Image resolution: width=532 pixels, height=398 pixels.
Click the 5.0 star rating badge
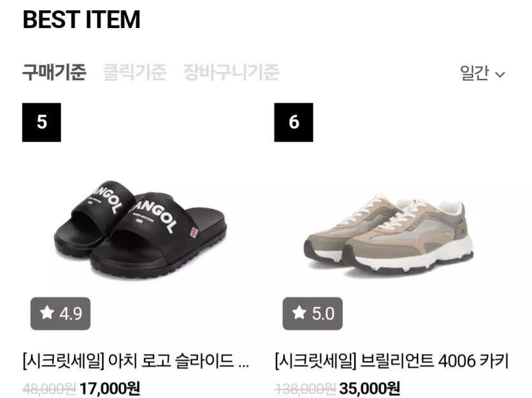point(312,313)
